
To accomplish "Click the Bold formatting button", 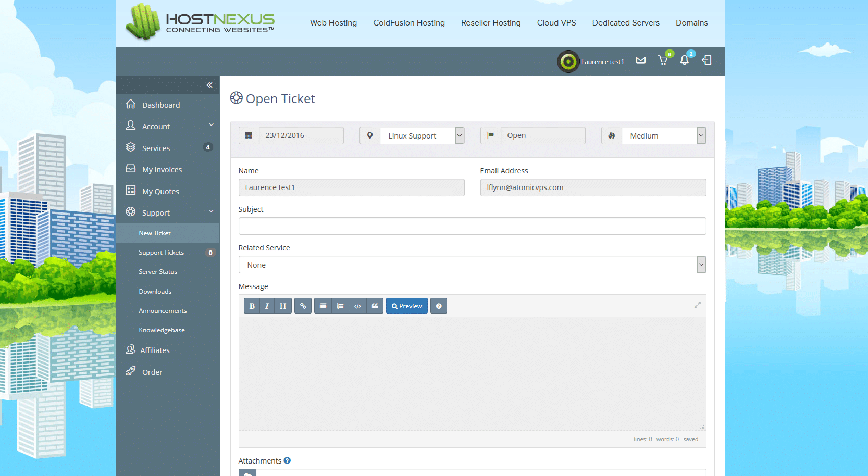I will (252, 306).
